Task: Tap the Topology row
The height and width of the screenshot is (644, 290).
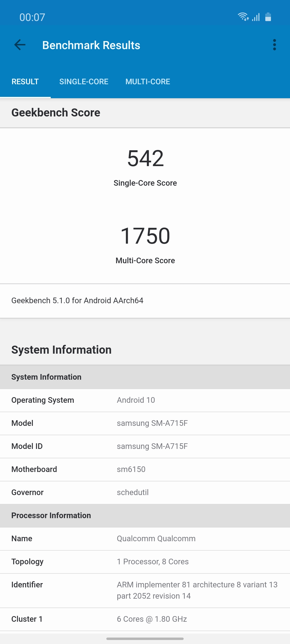Action: click(x=145, y=562)
